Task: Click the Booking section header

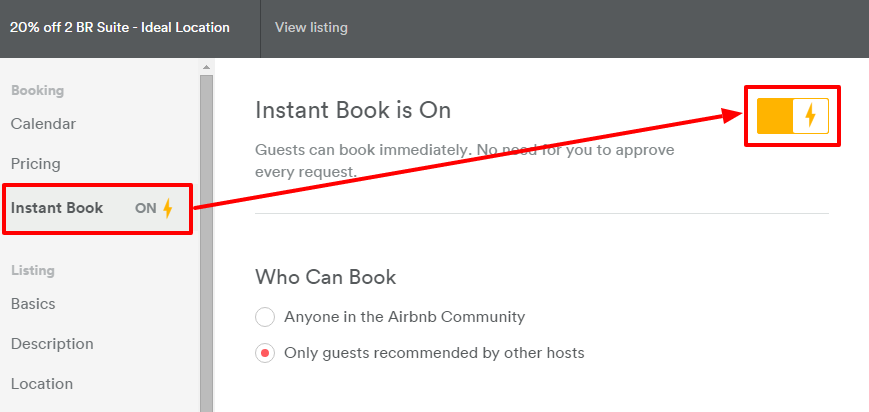Action: (x=37, y=91)
